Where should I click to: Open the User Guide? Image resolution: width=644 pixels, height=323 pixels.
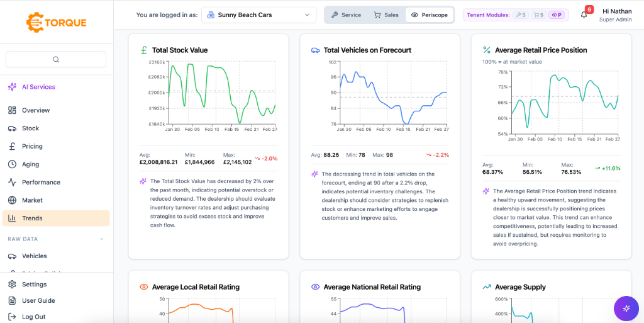(56, 300)
